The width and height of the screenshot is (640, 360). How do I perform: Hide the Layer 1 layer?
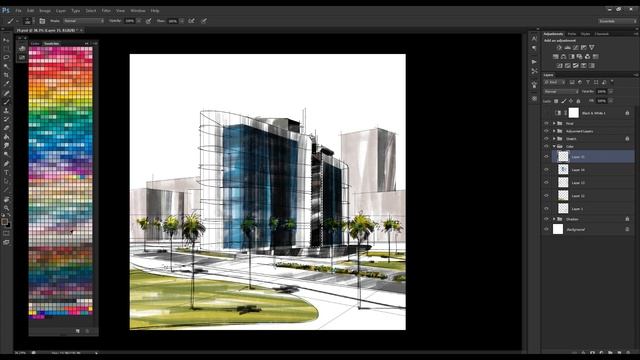[547, 209]
